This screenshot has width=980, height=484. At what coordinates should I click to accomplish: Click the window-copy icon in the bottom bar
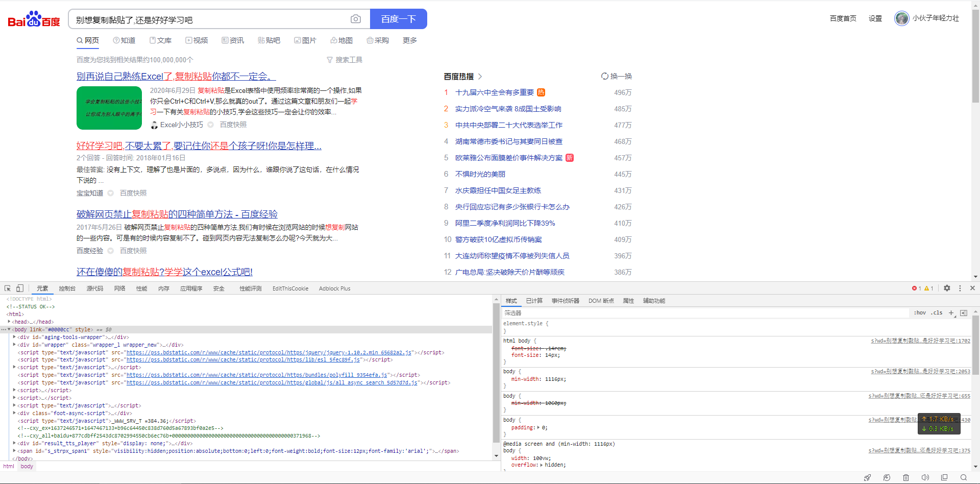[944, 478]
